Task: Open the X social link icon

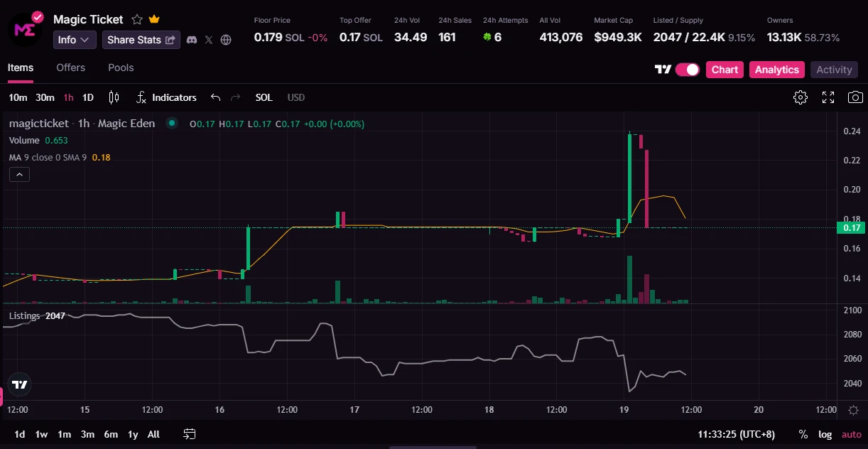Action: 209,40
